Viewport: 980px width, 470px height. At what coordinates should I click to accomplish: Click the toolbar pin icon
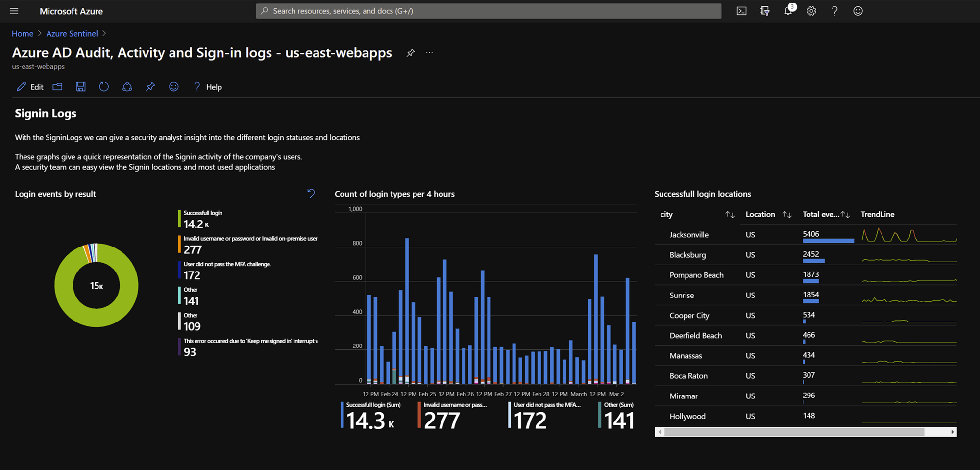click(x=150, y=87)
